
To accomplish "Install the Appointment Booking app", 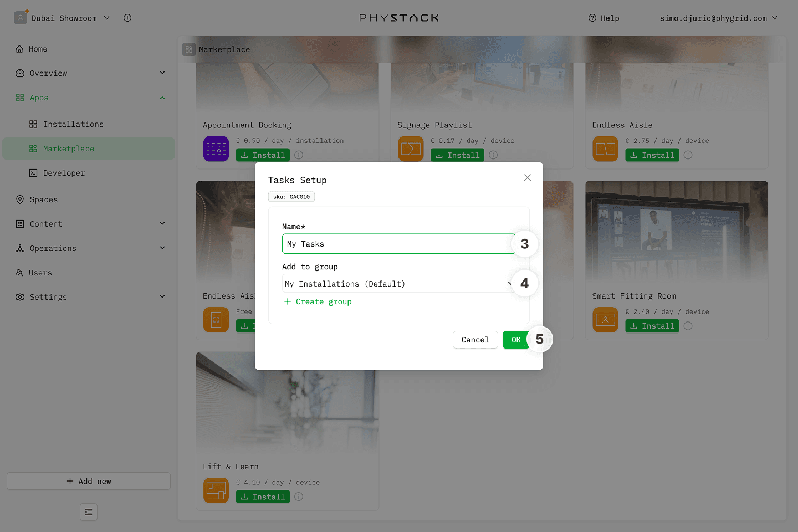I will pyautogui.click(x=263, y=155).
